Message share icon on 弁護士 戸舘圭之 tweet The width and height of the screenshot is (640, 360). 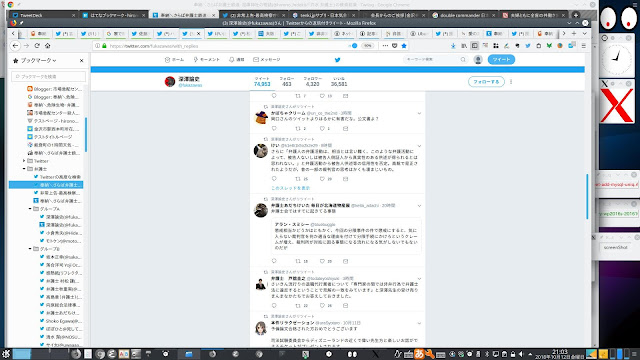point(345,305)
